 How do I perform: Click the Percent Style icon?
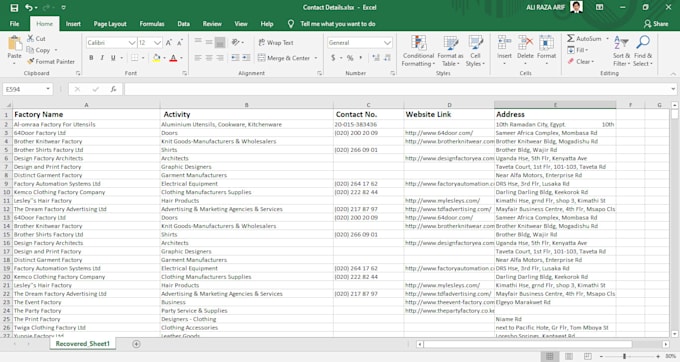point(350,58)
